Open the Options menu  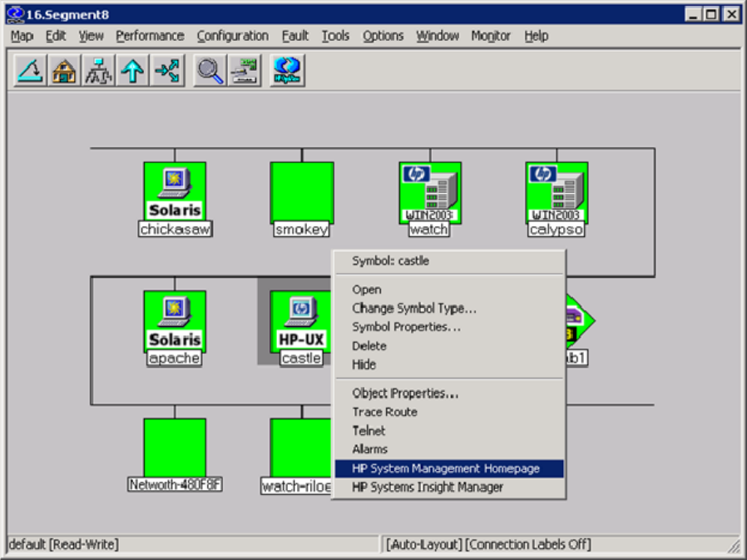tap(383, 36)
